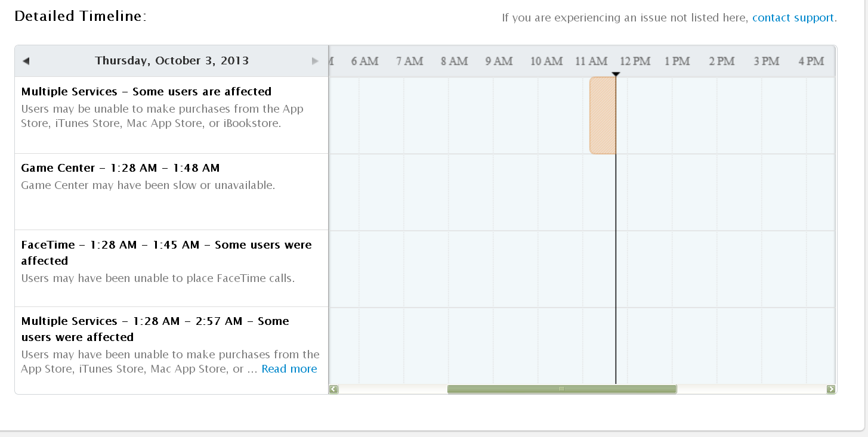Expand description with Read more link

pyautogui.click(x=289, y=369)
